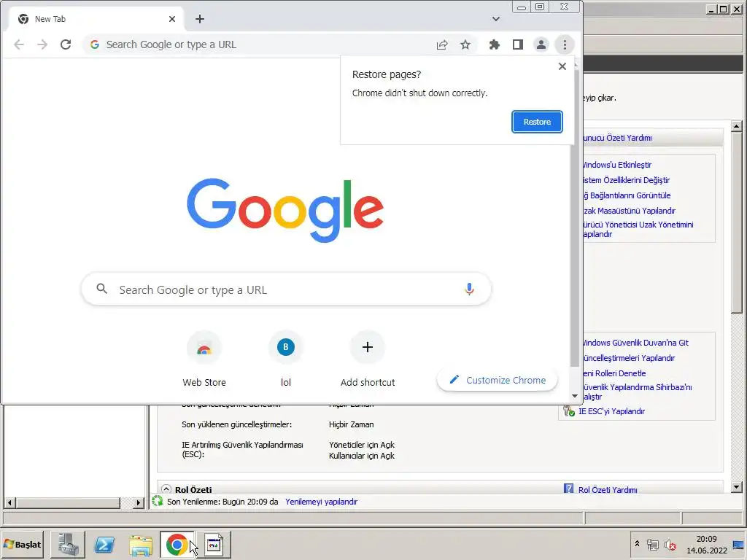Show hidden tray icons arrow
747x560 pixels.
click(x=637, y=544)
